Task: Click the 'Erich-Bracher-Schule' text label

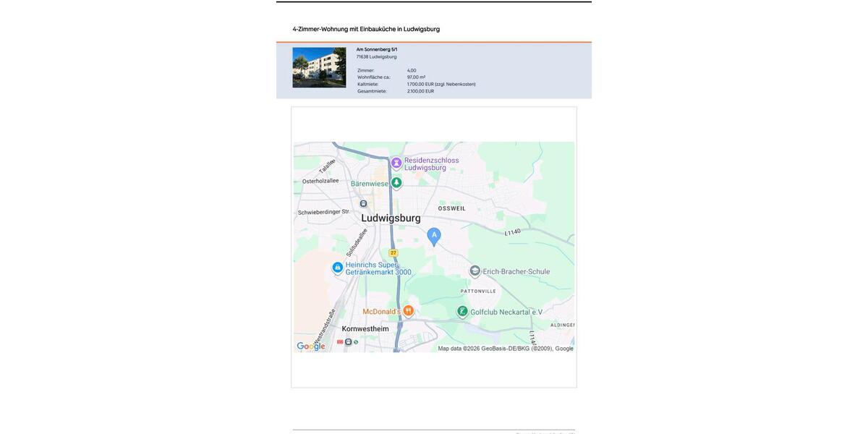Action: coord(517,272)
